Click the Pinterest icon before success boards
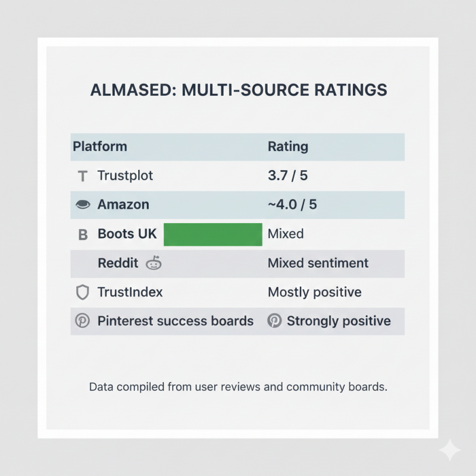476x476 pixels. (82, 321)
